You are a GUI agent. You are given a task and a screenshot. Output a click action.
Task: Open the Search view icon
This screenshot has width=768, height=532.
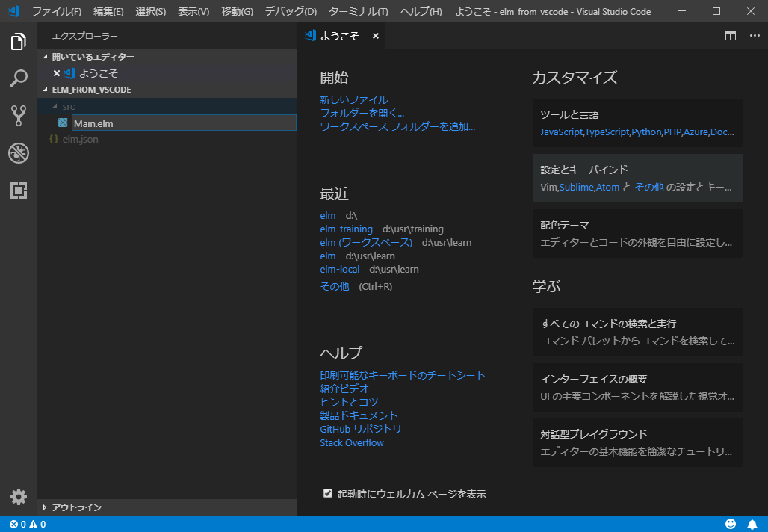19,78
